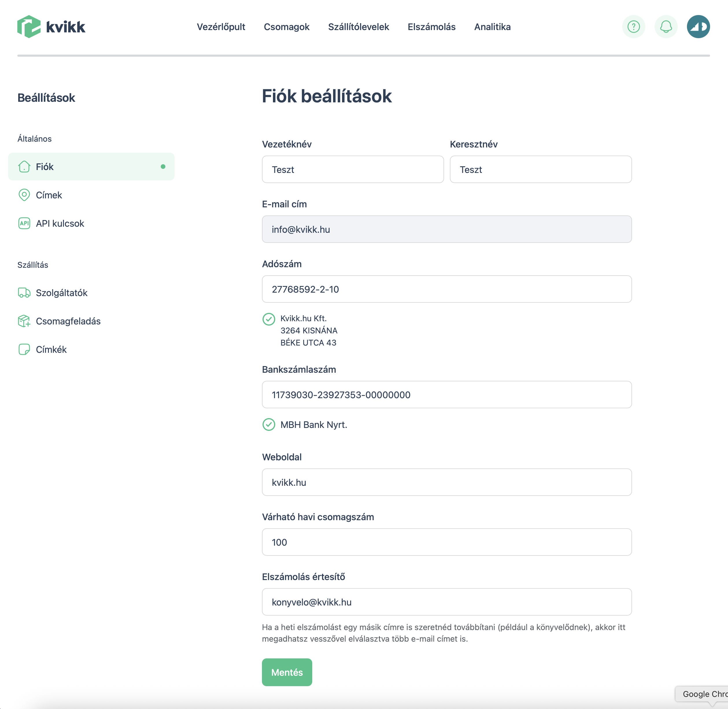Screen dimensions: 728x709
Task: Click the tax number verified checkmark
Action: pyautogui.click(x=269, y=319)
